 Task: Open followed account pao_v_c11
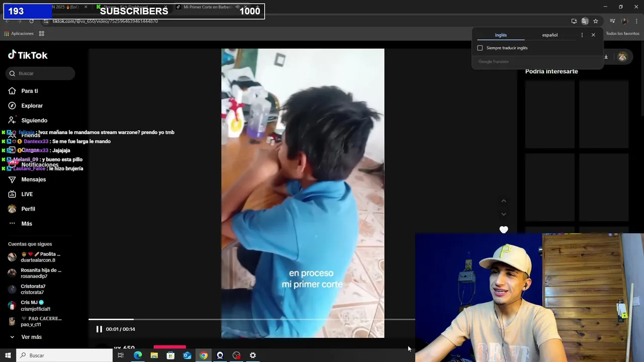[35, 321]
